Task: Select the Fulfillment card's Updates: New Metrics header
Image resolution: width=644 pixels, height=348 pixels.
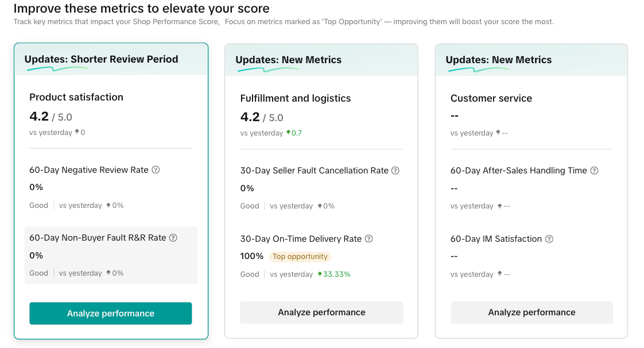Action: [x=288, y=60]
